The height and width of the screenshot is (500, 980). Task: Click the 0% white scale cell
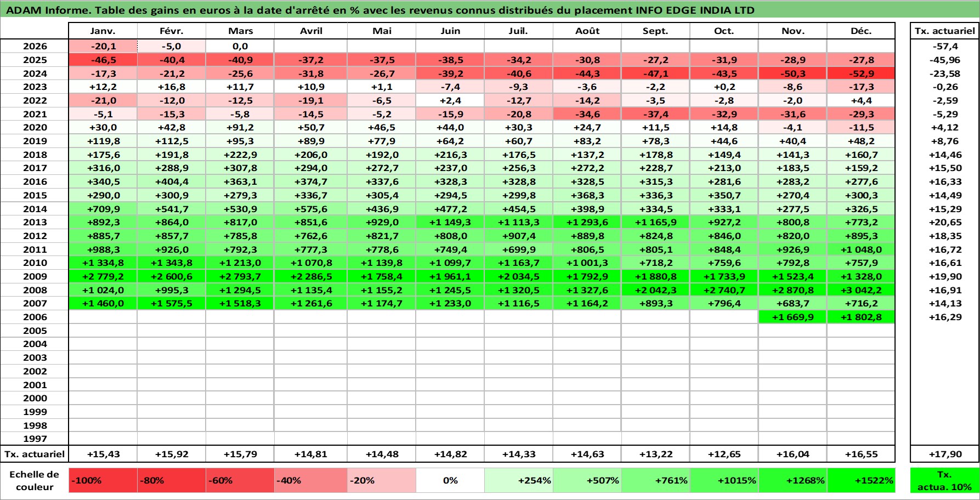click(x=450, y=480)
